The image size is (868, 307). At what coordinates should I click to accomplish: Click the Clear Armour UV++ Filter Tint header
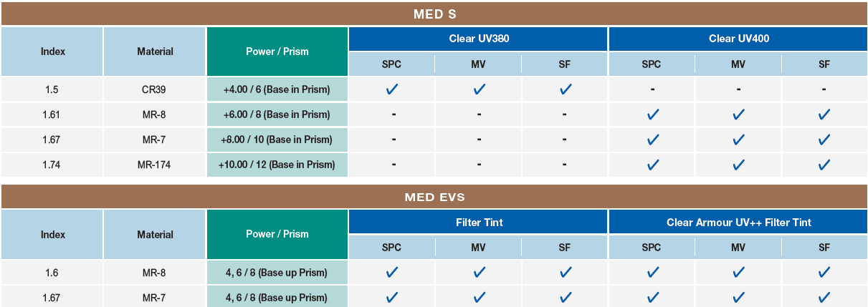tap(738, 222)
